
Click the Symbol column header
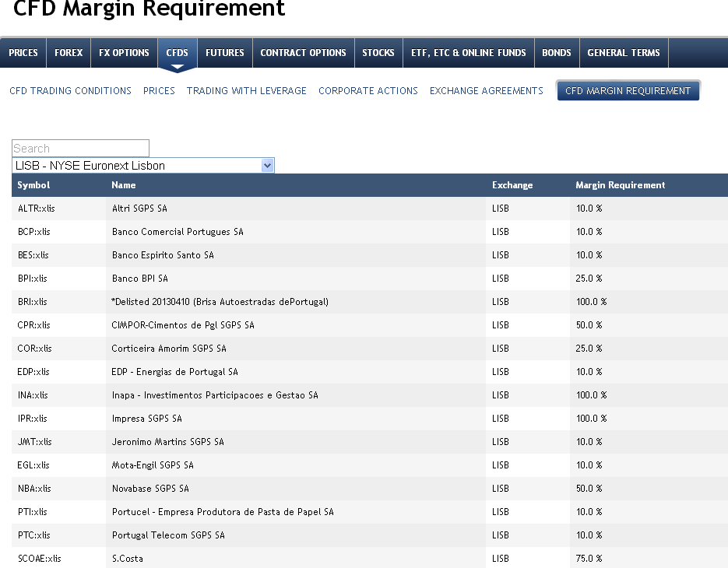click(x=33, y=185)
